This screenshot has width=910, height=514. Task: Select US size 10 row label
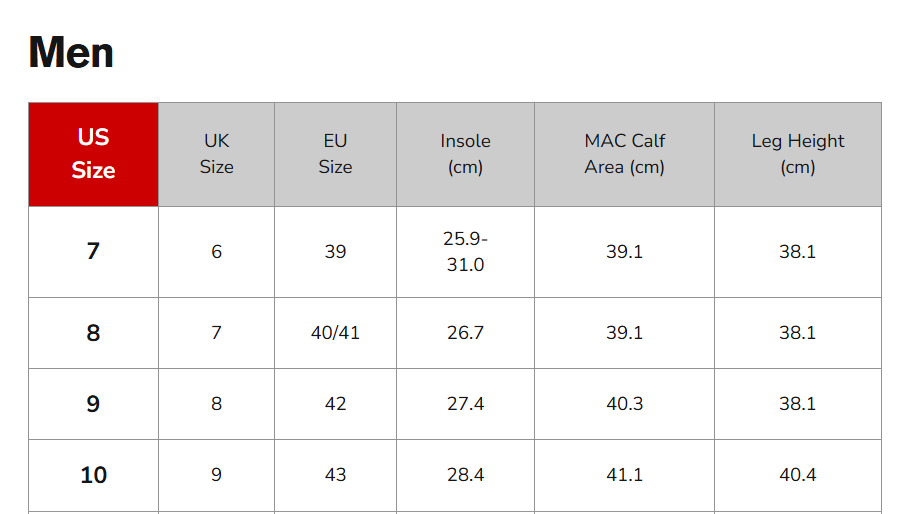(x=93, y=475)
